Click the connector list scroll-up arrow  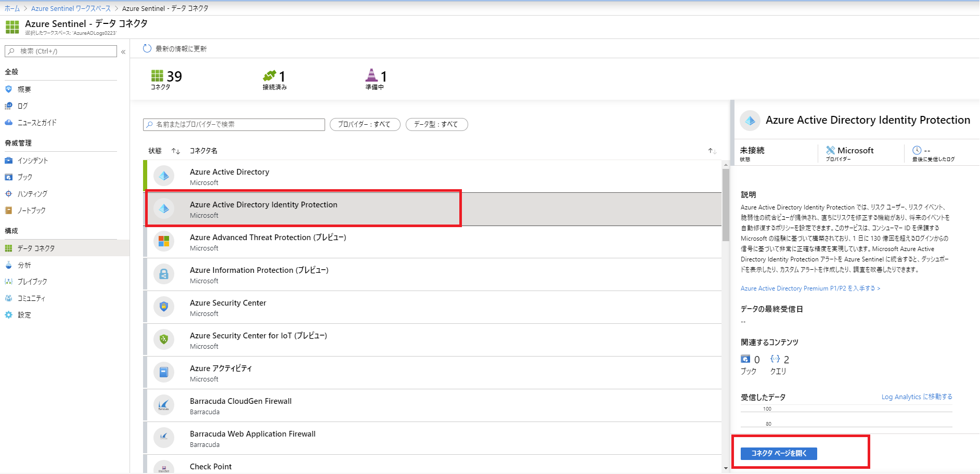[x=726, y=165]
